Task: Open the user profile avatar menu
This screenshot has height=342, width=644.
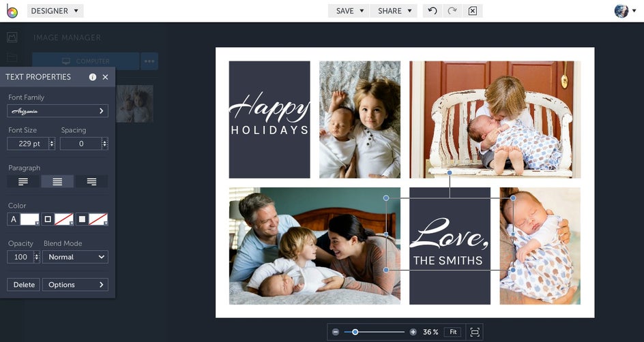Action: point(625,11)
